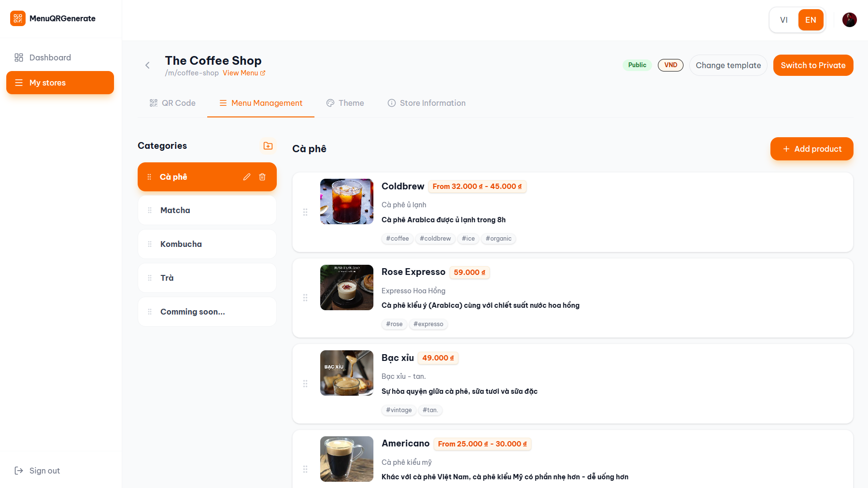Click the drag handle on the selected Cà phê category

149,177
